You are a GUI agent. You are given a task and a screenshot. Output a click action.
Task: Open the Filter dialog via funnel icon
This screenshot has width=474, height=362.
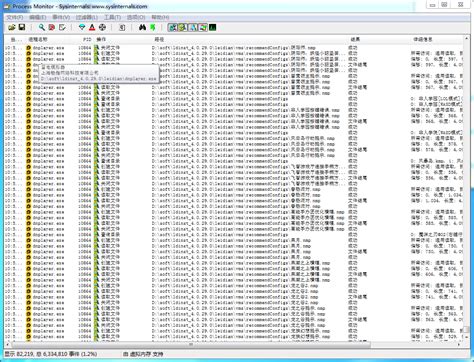(82, 27)
